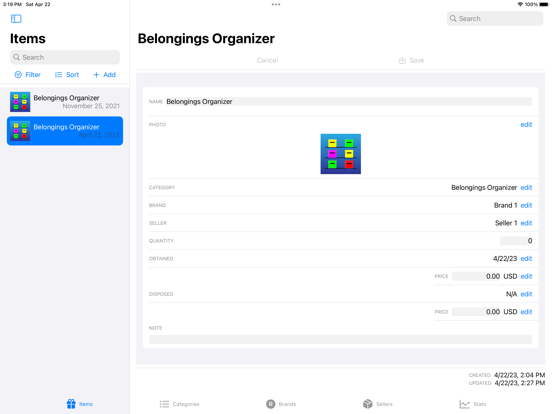Edit the item photo
This screenshot has width=552, height=414.
pyautogui.click(x=526, y=125)
